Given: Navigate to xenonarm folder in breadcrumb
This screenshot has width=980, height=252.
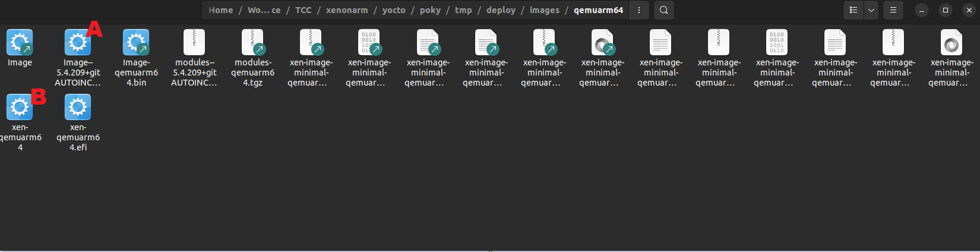Looking at the screenshot, I should click(347, 10).
